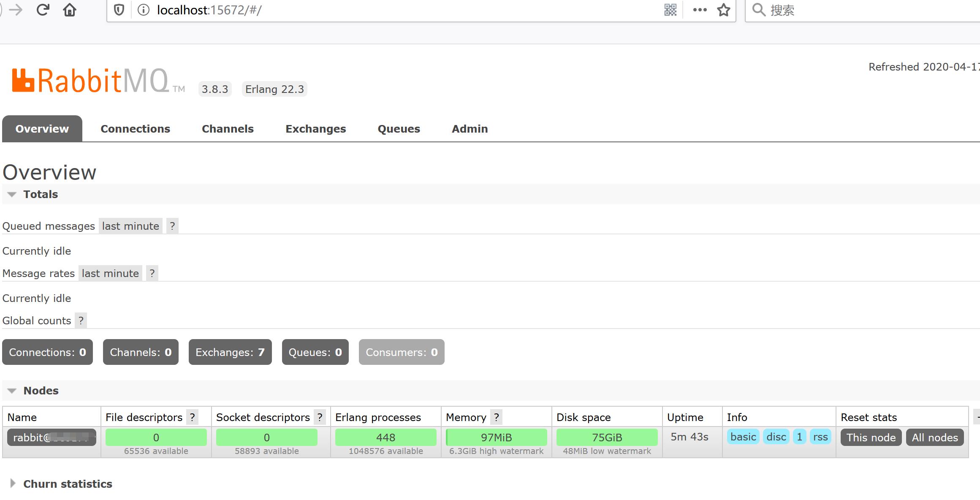Reset stats for This node
Screen dimensions: 980x500
click(x=871, y=437)
